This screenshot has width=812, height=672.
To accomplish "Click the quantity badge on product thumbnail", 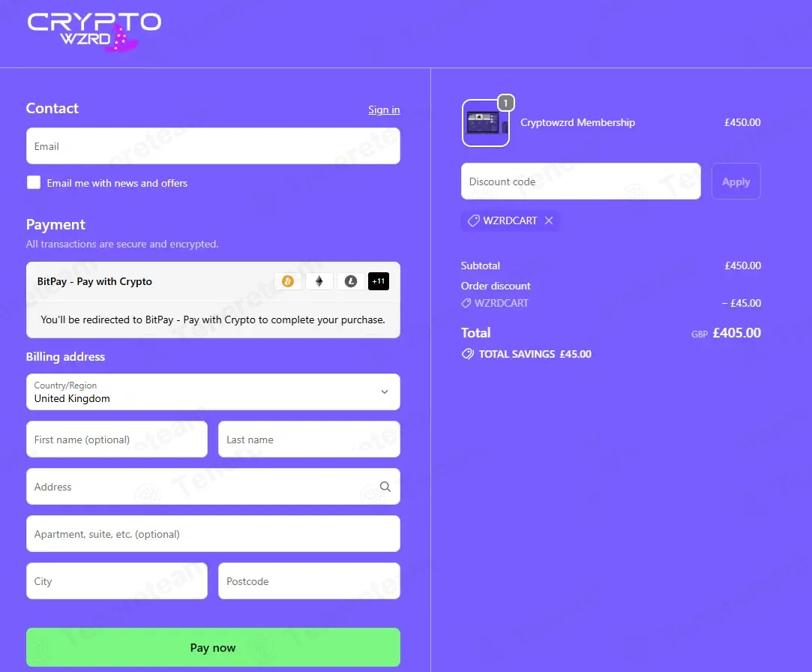I will click(x=505, y=103).
